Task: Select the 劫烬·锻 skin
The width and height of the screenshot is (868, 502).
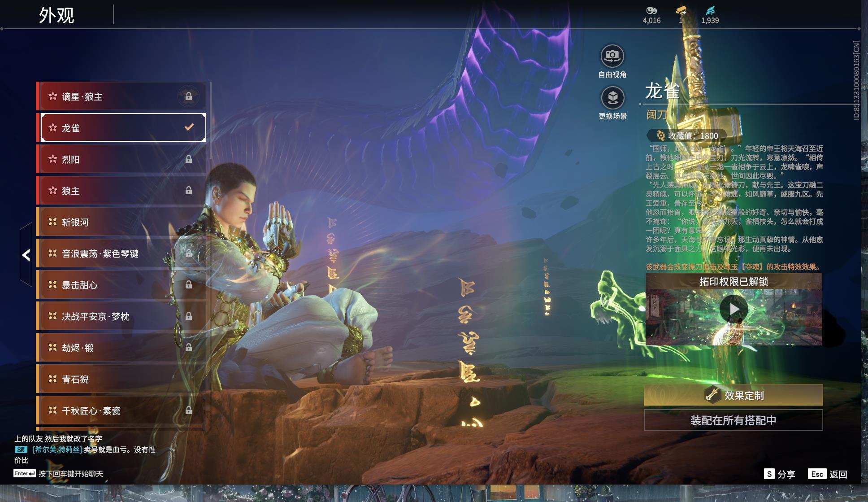Action: [121, 348]
